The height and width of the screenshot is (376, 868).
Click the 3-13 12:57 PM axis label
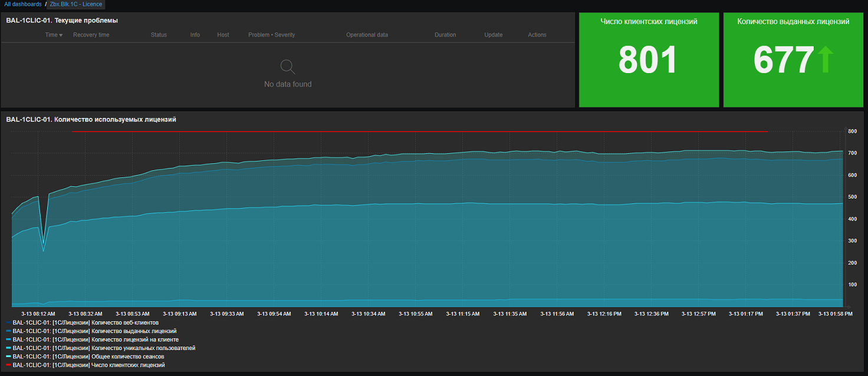pyautogui.click(x=698, y=314)
